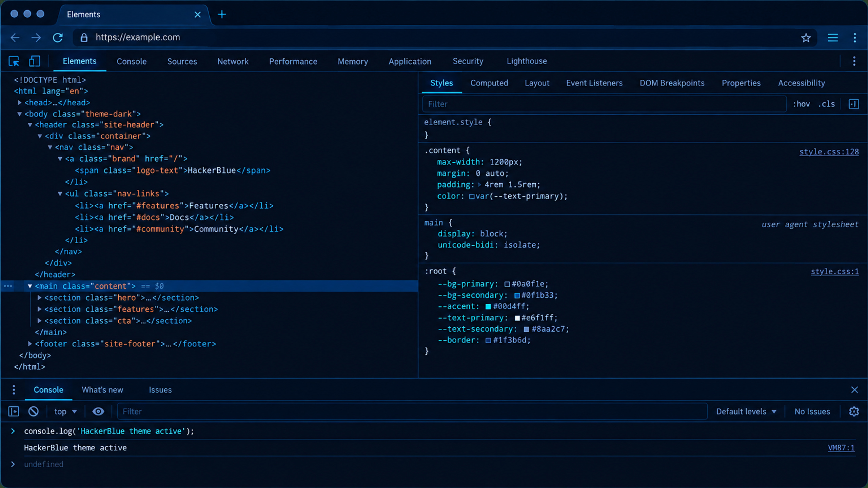Follow the VM87:1 console link
The image size is (868, 488).
841,448
